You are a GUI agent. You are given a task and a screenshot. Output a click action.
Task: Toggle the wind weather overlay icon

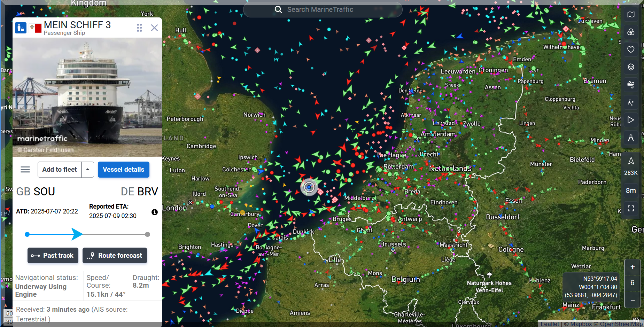631,85
